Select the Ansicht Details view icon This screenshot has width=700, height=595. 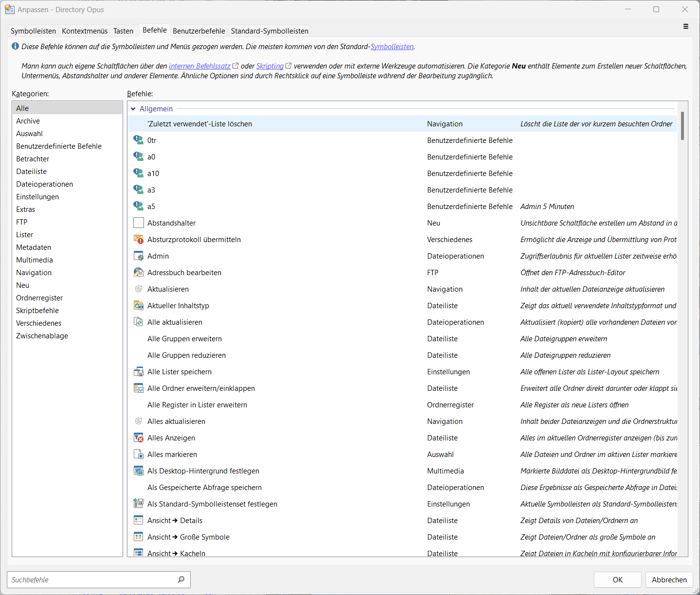tap(139, 520)
